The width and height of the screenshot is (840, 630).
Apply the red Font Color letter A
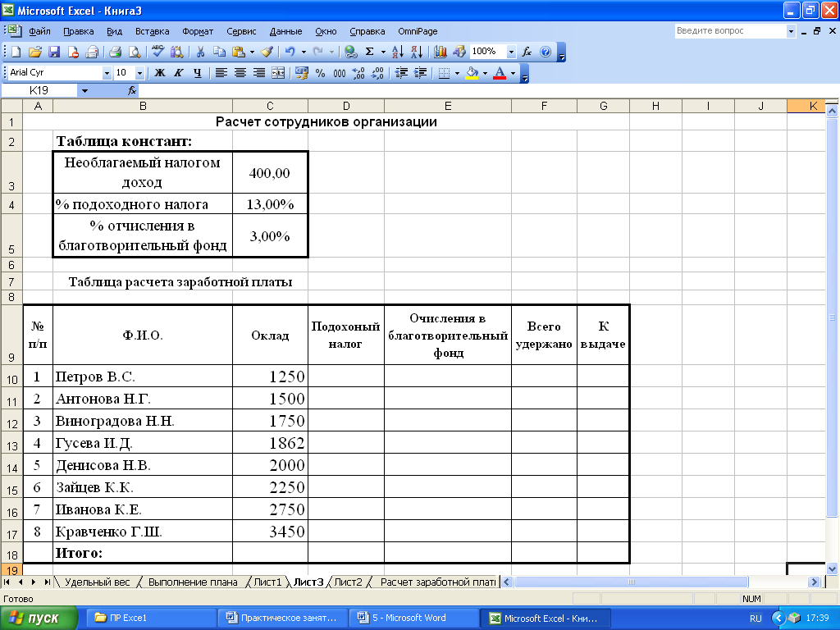point(500,73)
